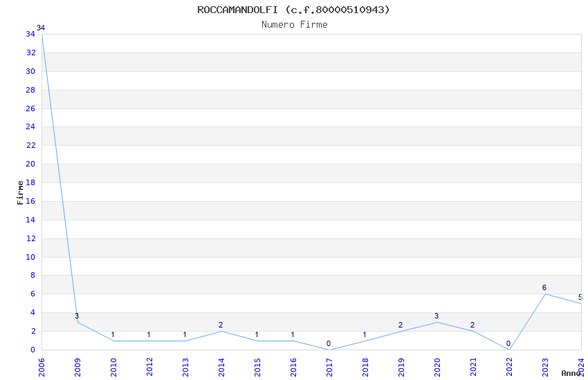Click the y-axis tick label 22
This screenshot has width=588, height=380.
coord(30,145)
